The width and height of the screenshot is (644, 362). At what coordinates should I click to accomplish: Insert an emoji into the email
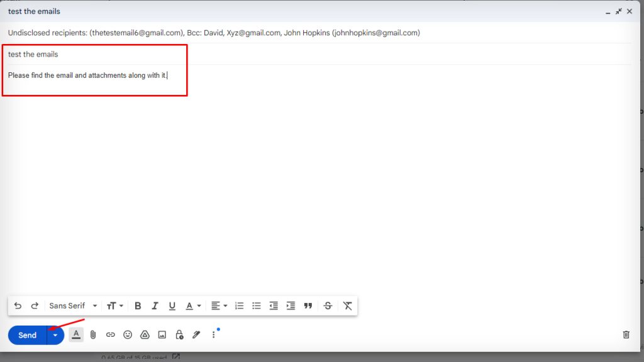128,334
